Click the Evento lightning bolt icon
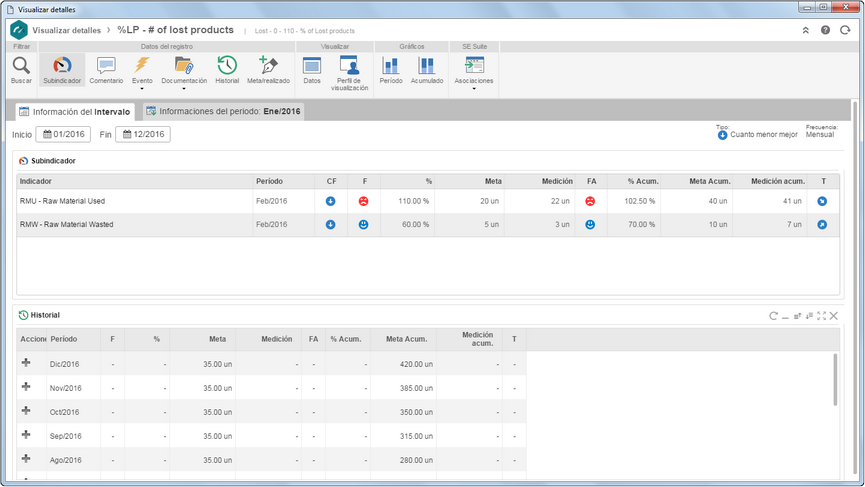Screen dimensions: 865x487 pos(142,65)
